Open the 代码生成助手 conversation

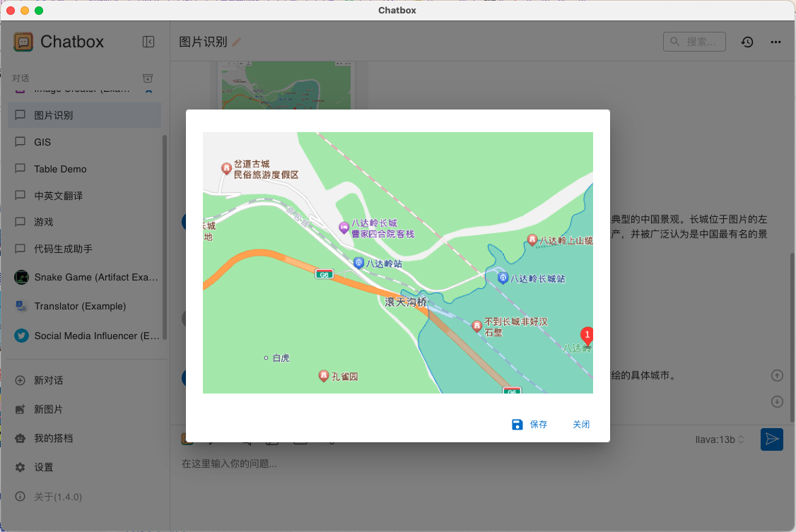click(x=84, y=249)
